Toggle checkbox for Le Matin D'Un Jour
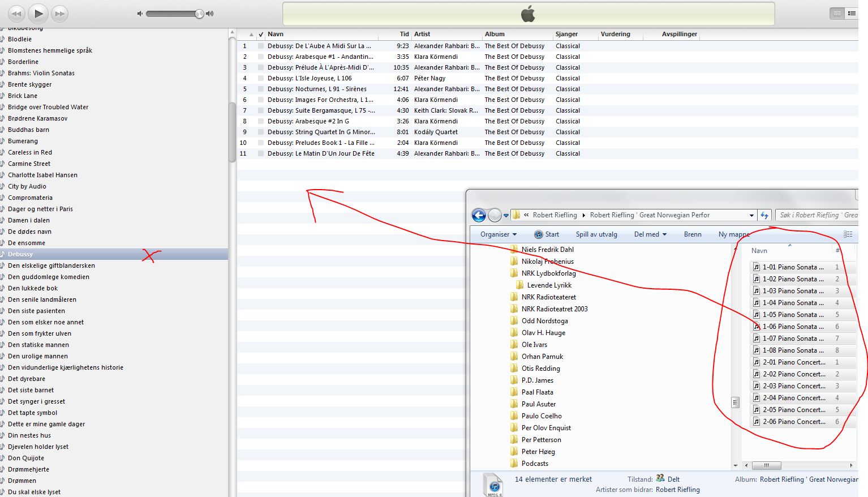 click(x=261, y=154)
